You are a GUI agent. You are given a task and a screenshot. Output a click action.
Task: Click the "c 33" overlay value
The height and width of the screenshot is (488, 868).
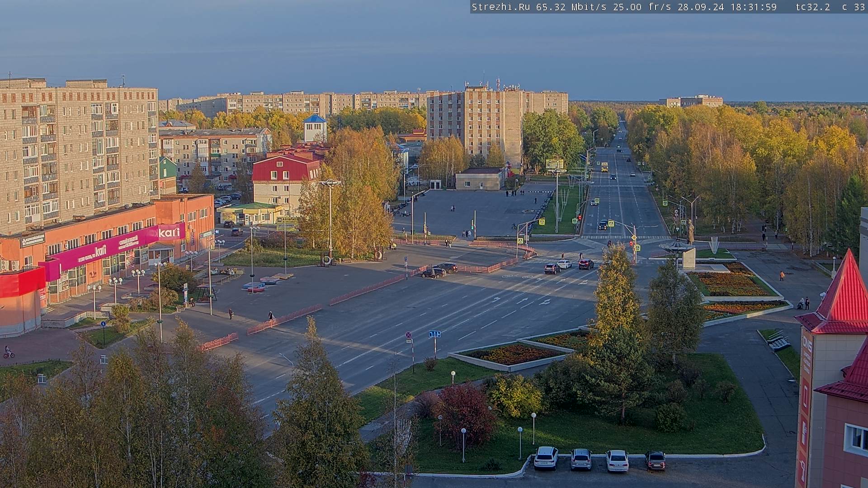coord(853,7)
